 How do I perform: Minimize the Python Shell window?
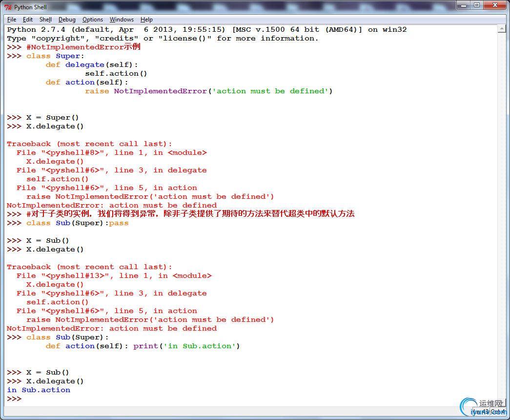tap(464, 5)
